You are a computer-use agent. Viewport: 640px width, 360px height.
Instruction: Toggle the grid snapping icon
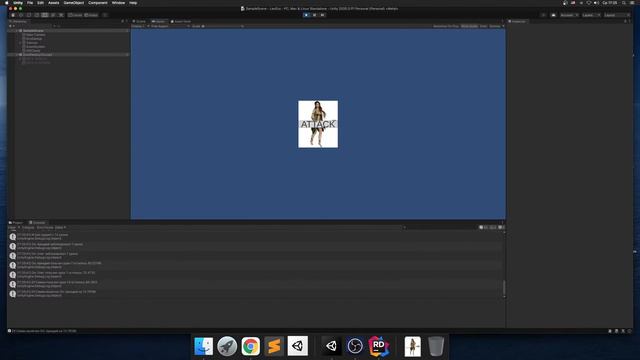pos(105,15)
